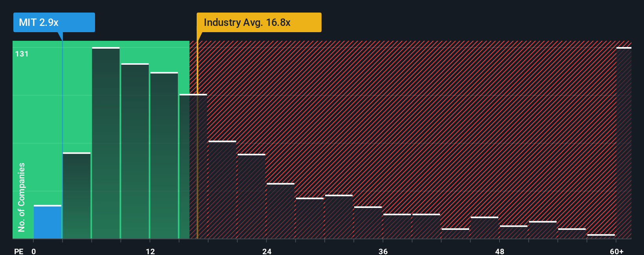This screenshot has height=255, width=644.
Task: Select the tallest green bar near PE 6-9
Action: (106, 143)
